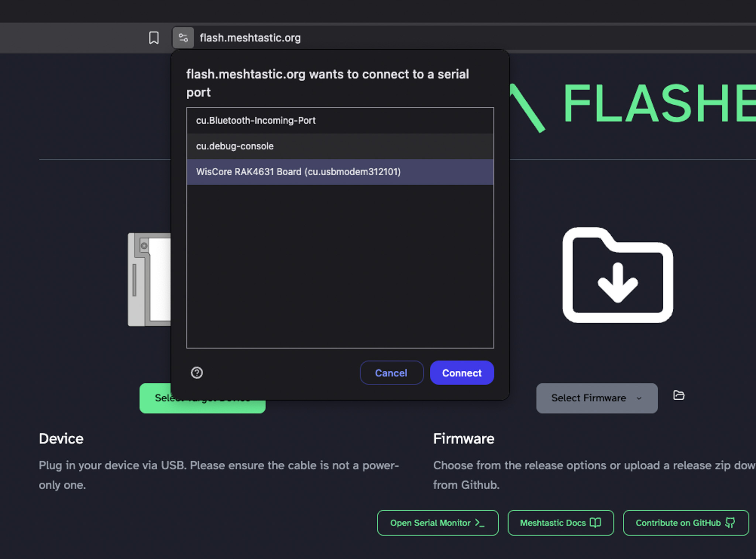The image size is (756, 559).
Task: Click the device illustration image
Action: coord(149,279)
